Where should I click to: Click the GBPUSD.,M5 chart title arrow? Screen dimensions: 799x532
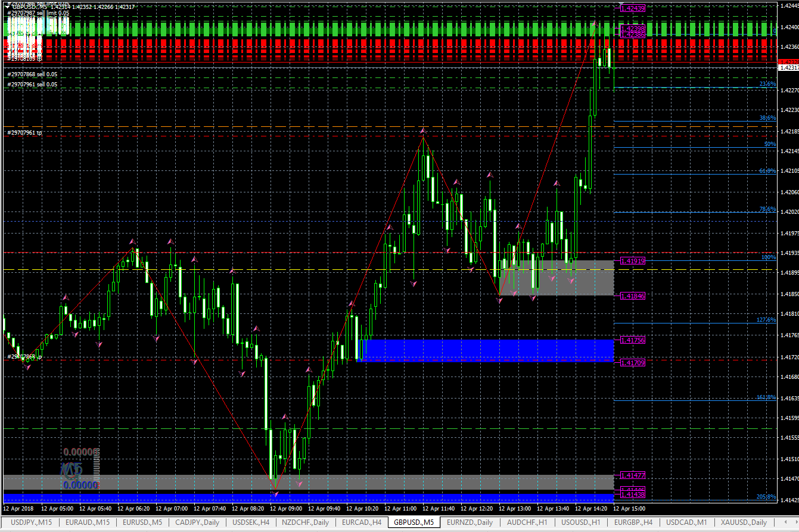coord(6,7)
